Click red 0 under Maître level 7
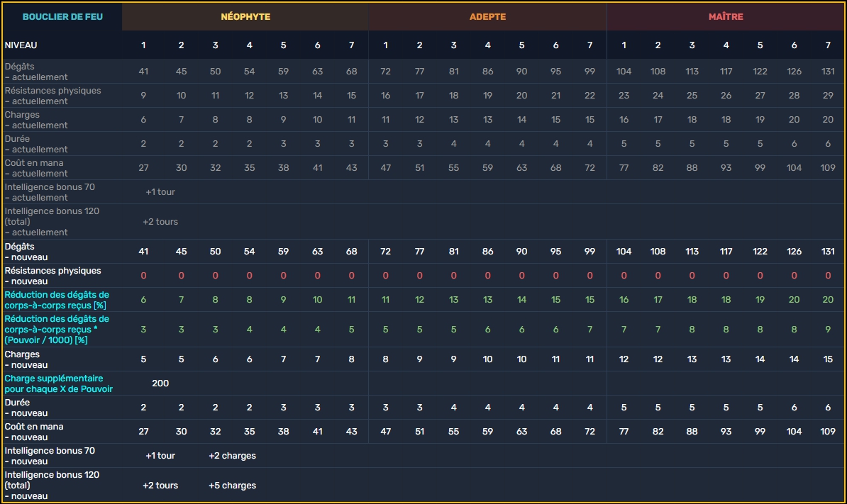Screen dimensions: 847x504 tap(828, 276)
